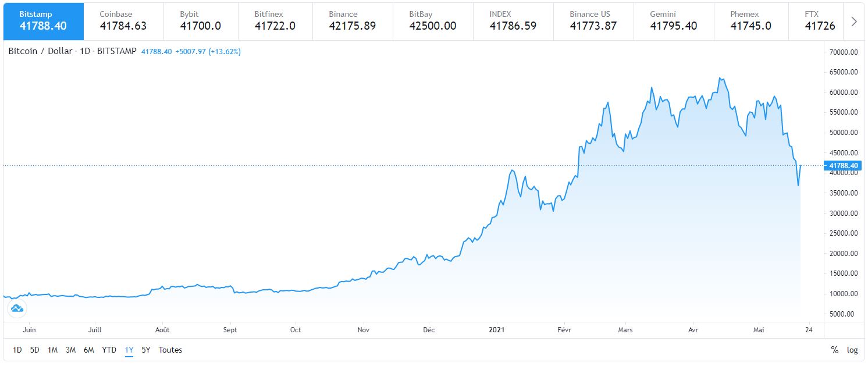The height and width of the screenshot is (366, 868).
Task: Select the 5Y time range
Action: pyautogui.click(x=146, y=350)
